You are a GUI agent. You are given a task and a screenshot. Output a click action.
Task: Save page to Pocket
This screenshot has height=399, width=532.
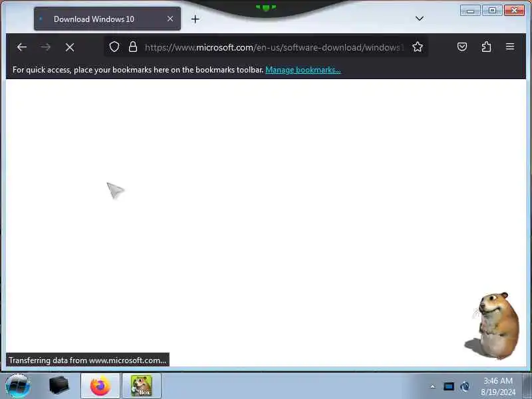click(462, 47)
